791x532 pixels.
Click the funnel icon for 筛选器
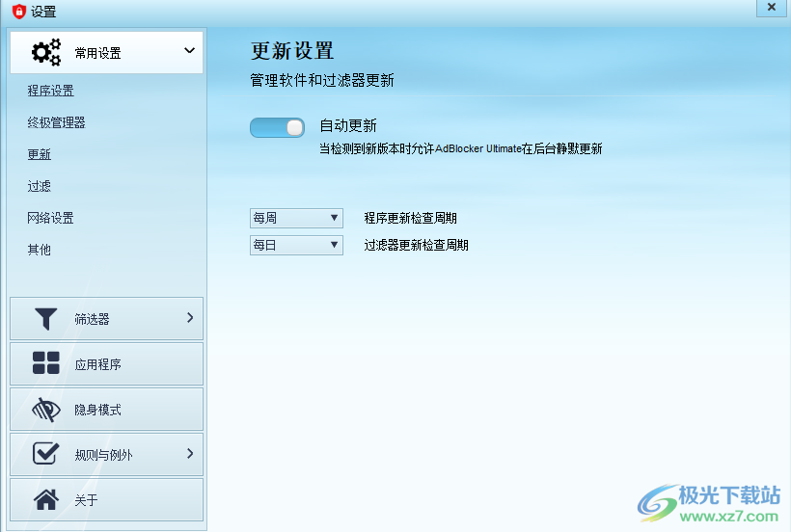46,319
